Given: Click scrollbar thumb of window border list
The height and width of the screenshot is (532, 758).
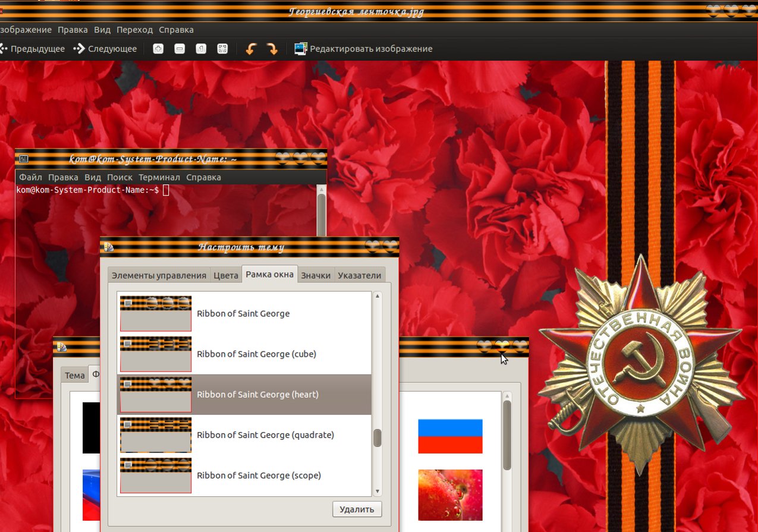Looking at the screenshot, I should point(378,438).
